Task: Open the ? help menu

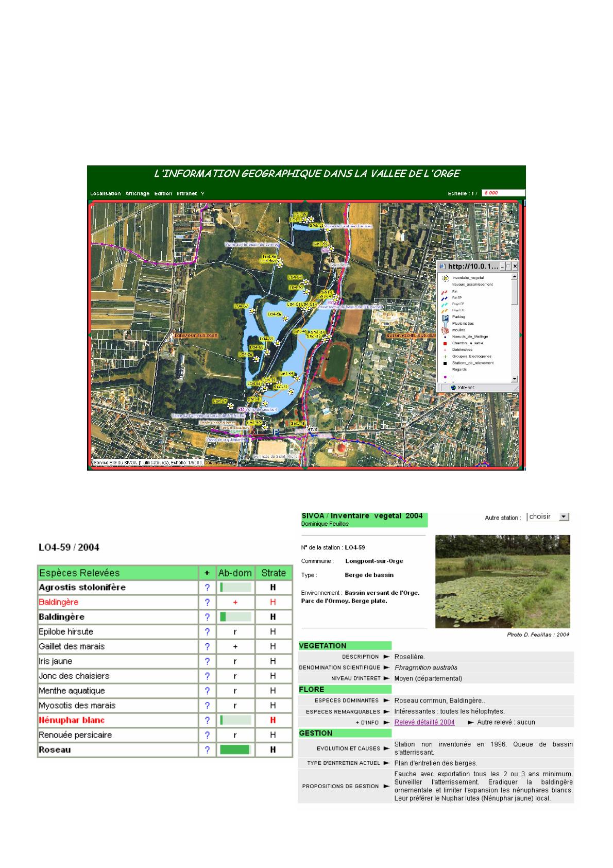Action: [202, 194]
